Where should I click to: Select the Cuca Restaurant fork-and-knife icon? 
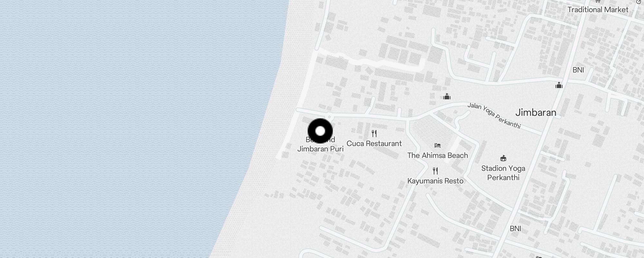(374, 133)
